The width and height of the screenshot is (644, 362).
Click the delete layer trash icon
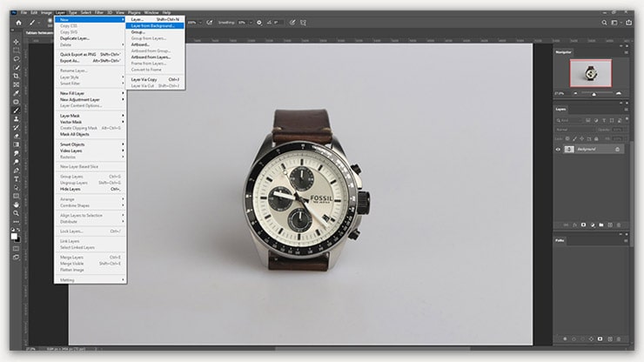click(x=619, y=225)
